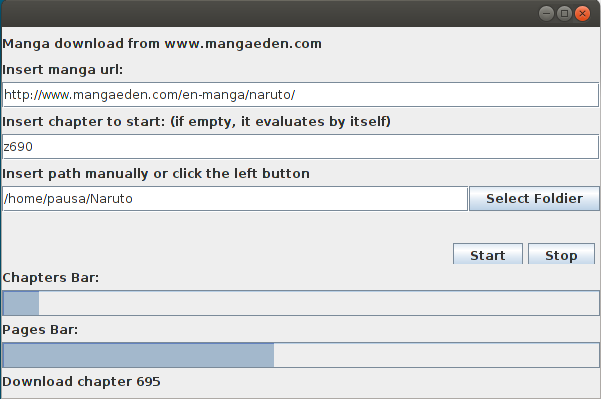Click the Stop button
Viewport: 601px width, 399px height.
click(x=561, y=254)
